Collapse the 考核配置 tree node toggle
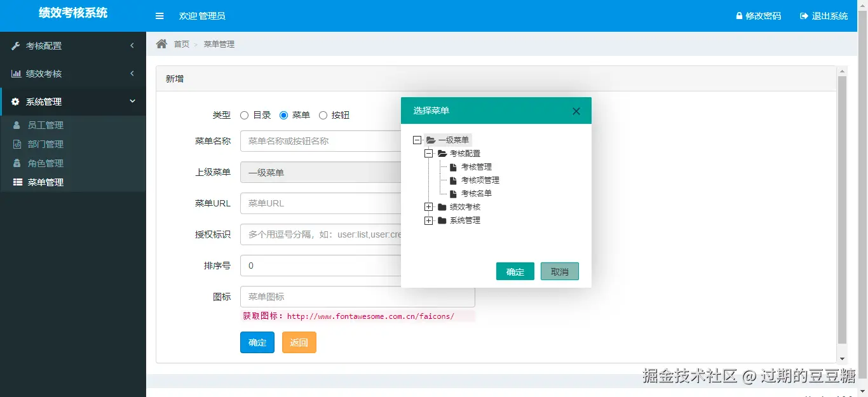This screenshot has height=397, width=868. click(x=428, y=154)
